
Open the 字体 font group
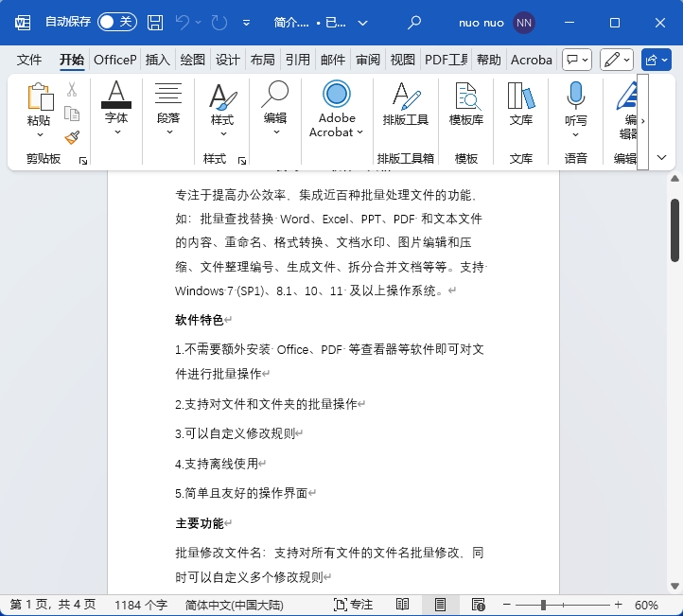click(115, 107)
